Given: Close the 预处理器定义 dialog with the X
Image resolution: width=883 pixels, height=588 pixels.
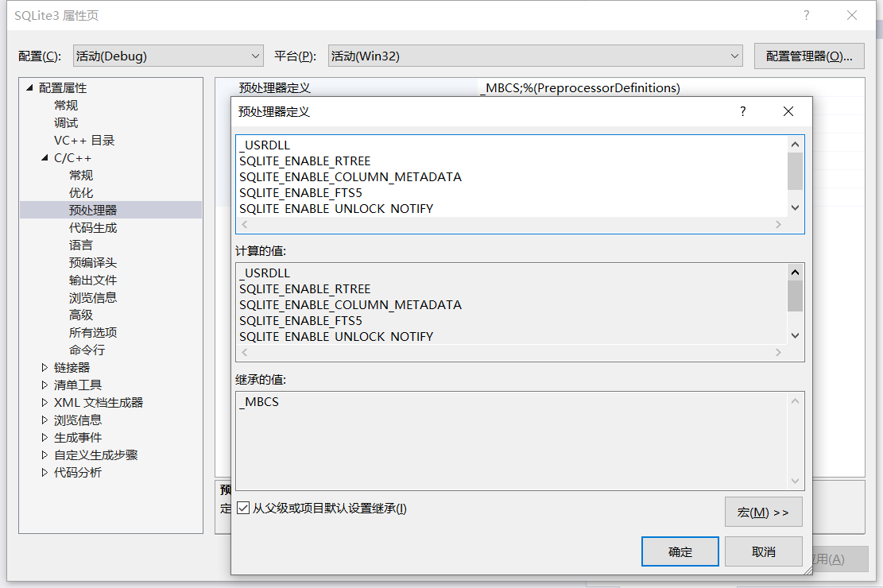Looking at the screenshot, I should click(x=788, y=112).
